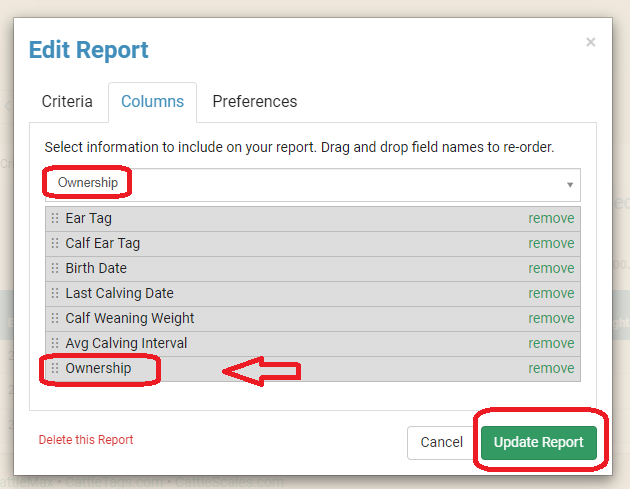Select the Avg Calving Interval field name
The height and width of the screenshot is (489, 630).
[126, 343]
